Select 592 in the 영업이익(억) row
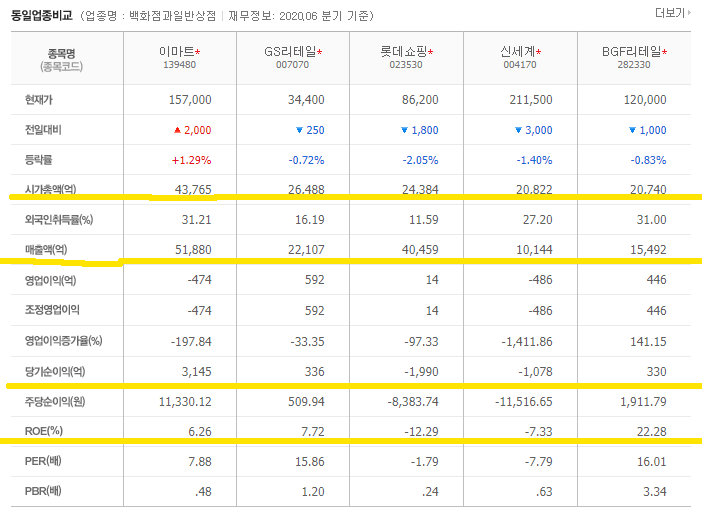Screen dimensions: 702x516 tap(315, 280)
